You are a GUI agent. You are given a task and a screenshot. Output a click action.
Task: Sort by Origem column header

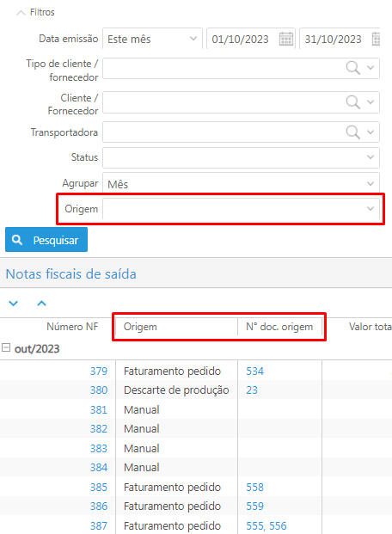(x=176, y=327)
